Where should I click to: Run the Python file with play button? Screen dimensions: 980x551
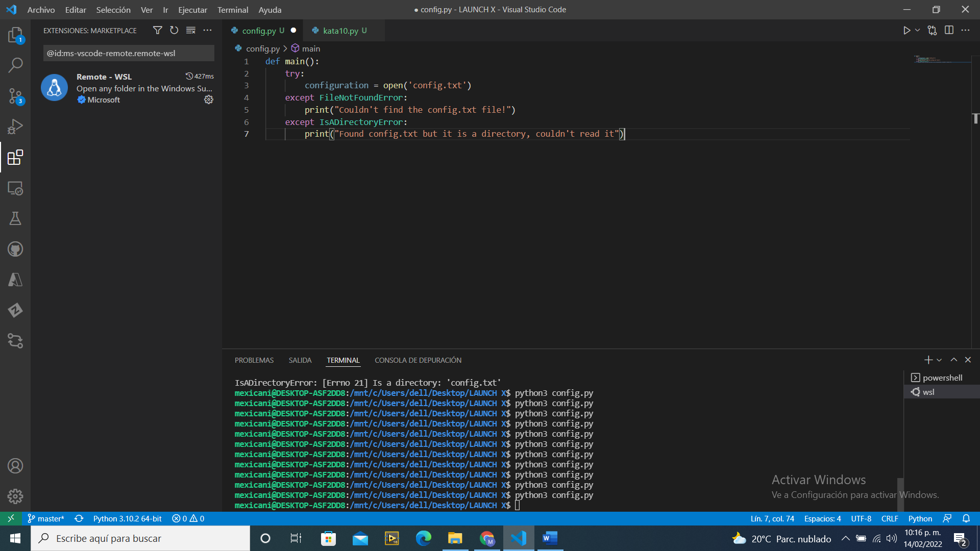(x=906, y=31)
